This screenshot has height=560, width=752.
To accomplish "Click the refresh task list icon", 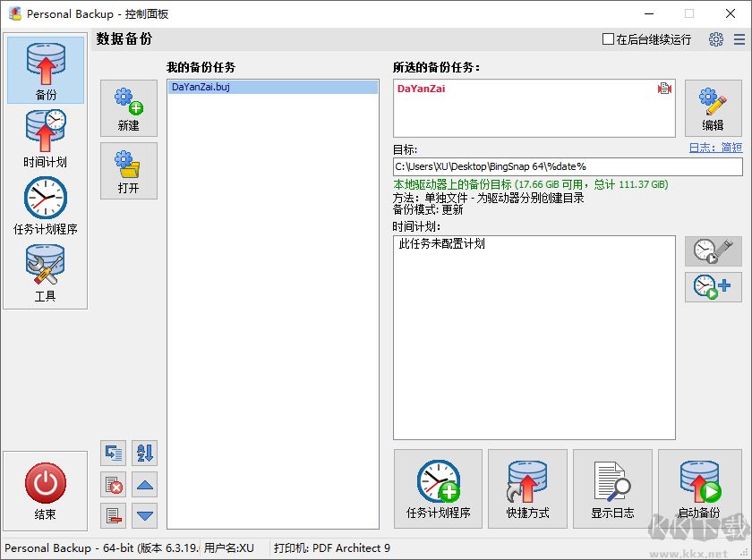I will [x=113, y=454].
